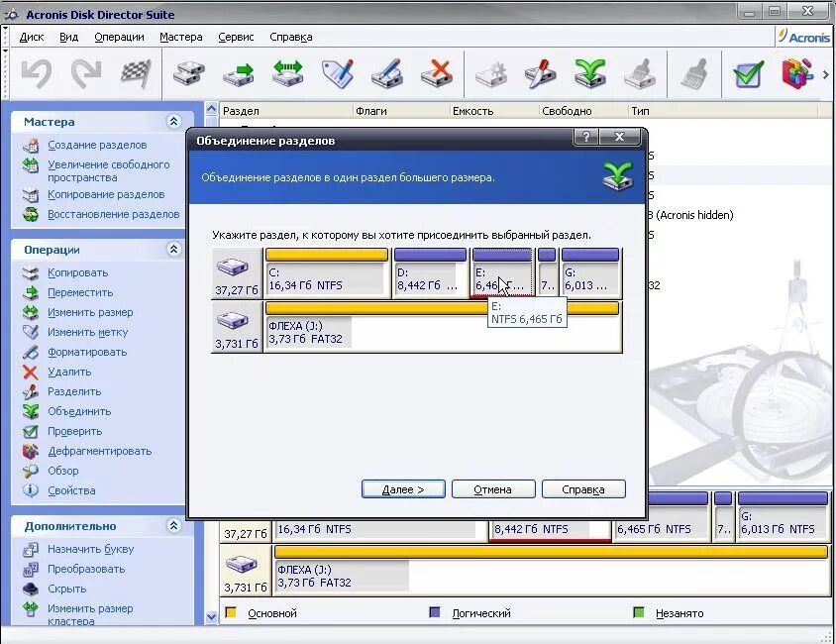Viewport: 836px width, 644px height.
Task: Click the Флаги column header
Action: click(401, 111)
